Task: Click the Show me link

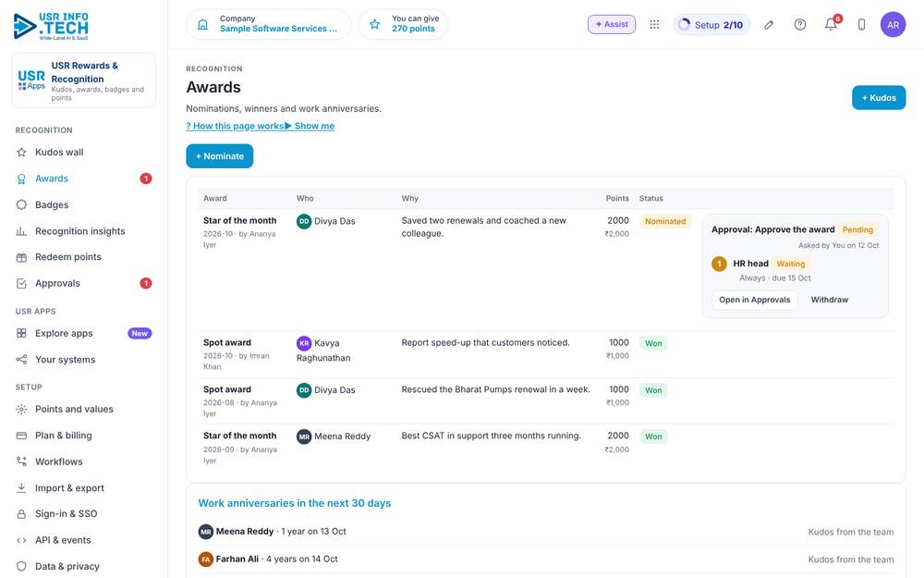Action: coord(310,126)
